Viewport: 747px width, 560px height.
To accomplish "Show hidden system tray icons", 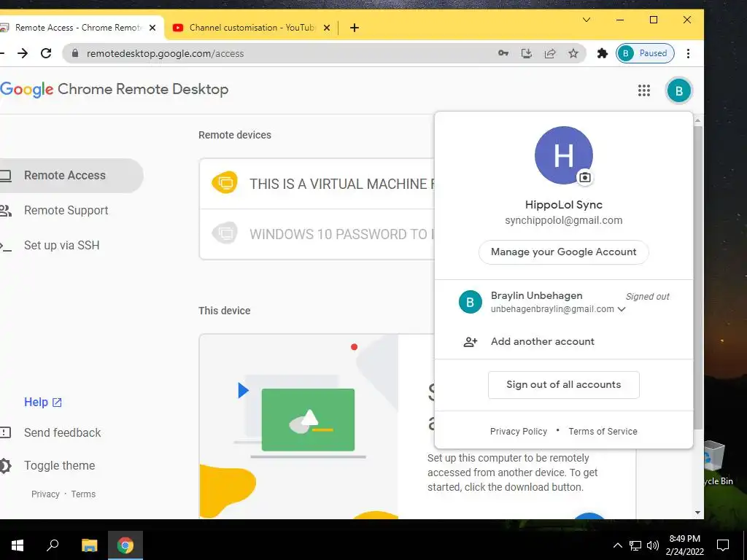I will 617,545.
